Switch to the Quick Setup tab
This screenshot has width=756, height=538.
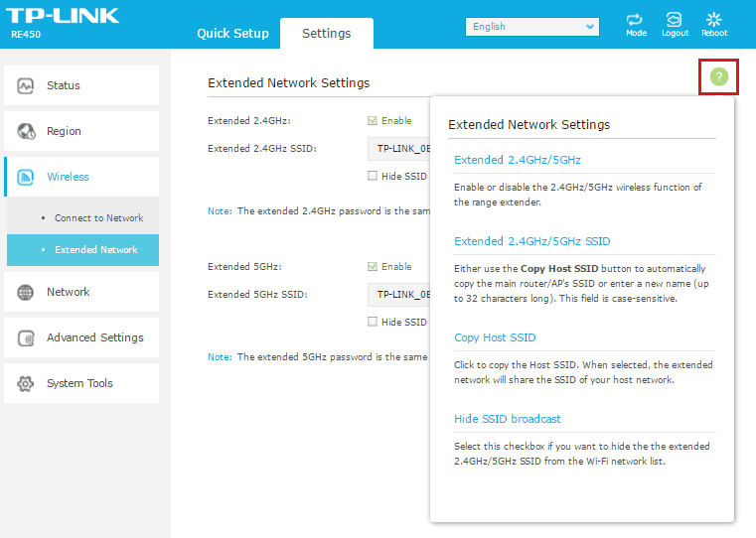(x=232, y=33)
